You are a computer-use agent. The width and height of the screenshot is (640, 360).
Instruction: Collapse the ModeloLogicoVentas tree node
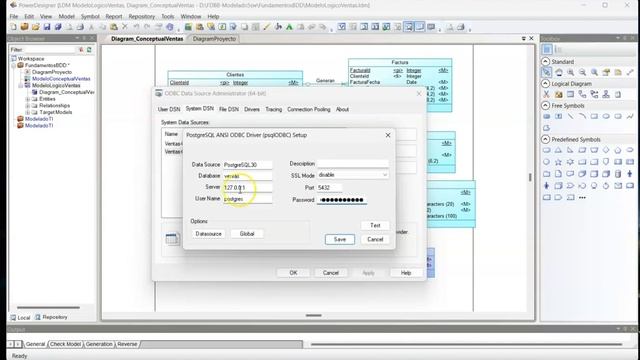coord(20,85)
